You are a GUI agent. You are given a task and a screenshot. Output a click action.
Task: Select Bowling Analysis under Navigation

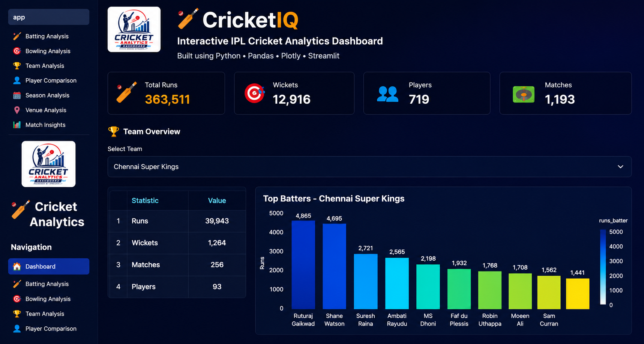tap(49, 299)
